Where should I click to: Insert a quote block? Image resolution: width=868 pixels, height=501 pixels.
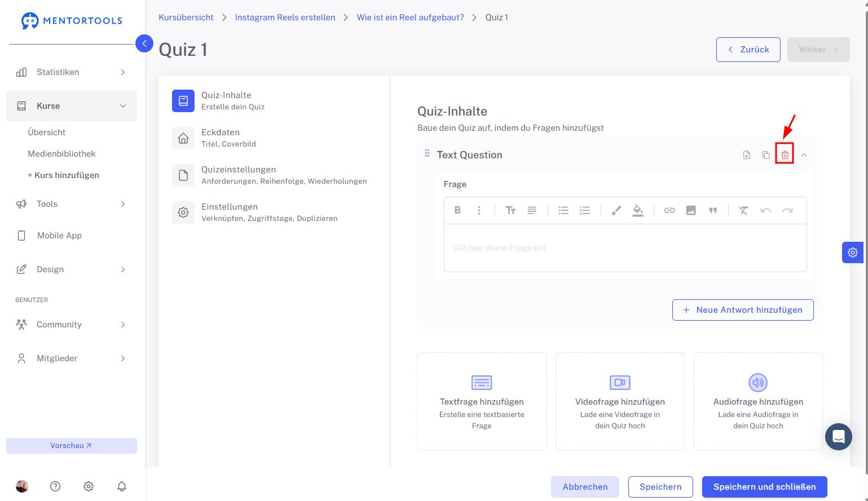[713, 210]
